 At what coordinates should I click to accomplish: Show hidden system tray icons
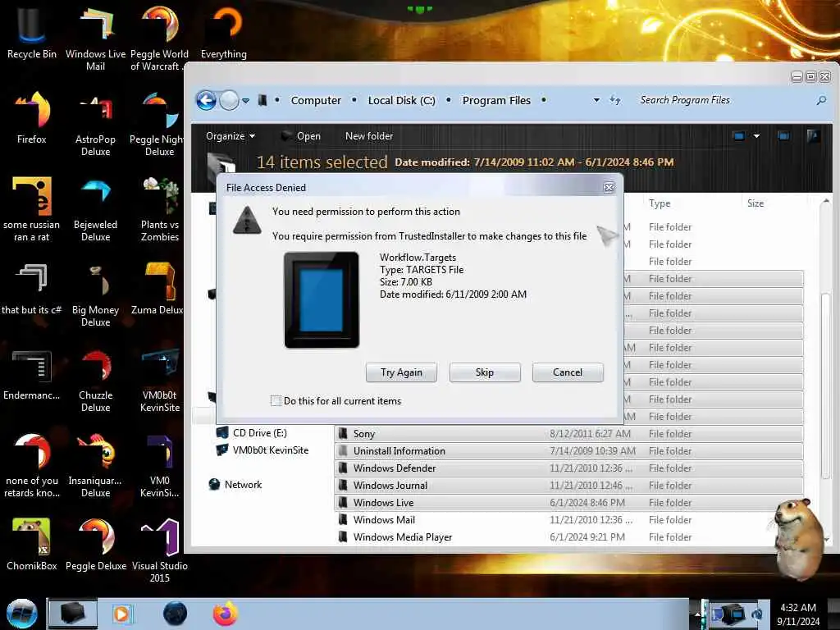pos(697,614)
